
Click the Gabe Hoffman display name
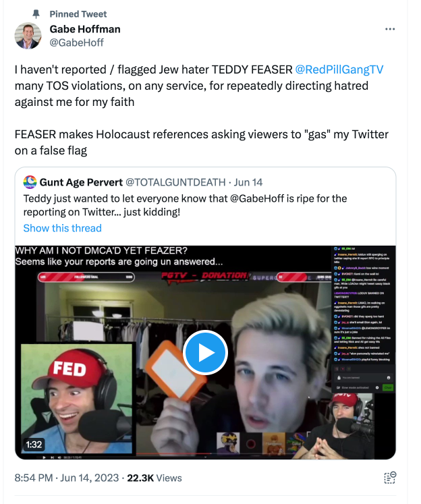85,29
